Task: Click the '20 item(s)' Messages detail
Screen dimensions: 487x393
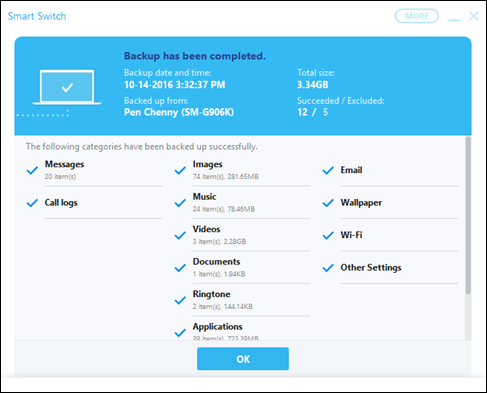Action: 60,177
